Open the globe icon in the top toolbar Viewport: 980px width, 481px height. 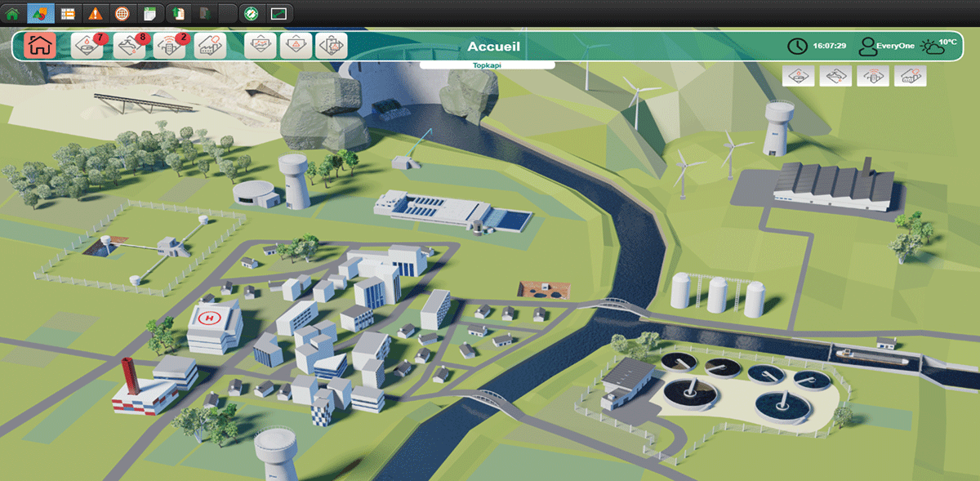[122, 13]
